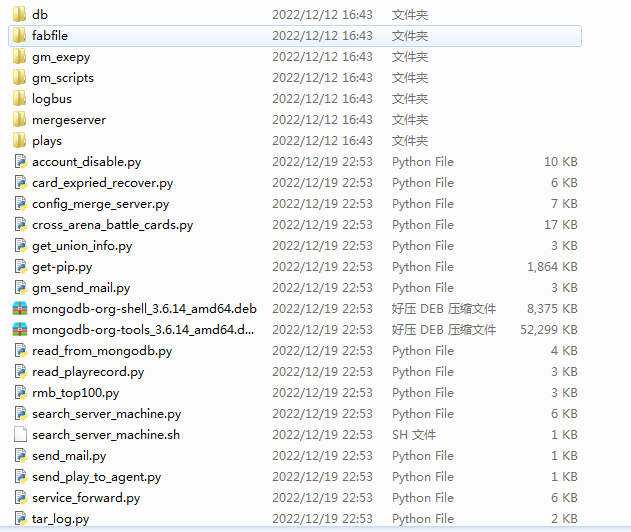Click the config_merge_server.py file name

click(x=100, y=203)
